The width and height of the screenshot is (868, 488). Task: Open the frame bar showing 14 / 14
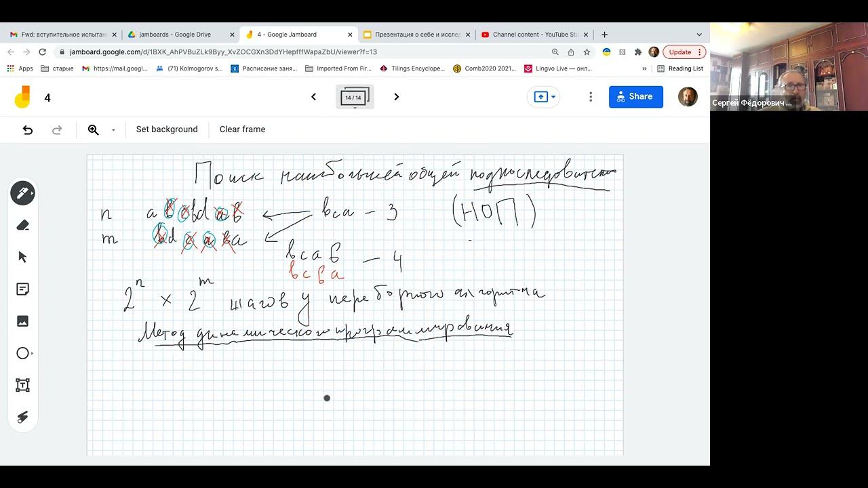(x=355, y=97)
